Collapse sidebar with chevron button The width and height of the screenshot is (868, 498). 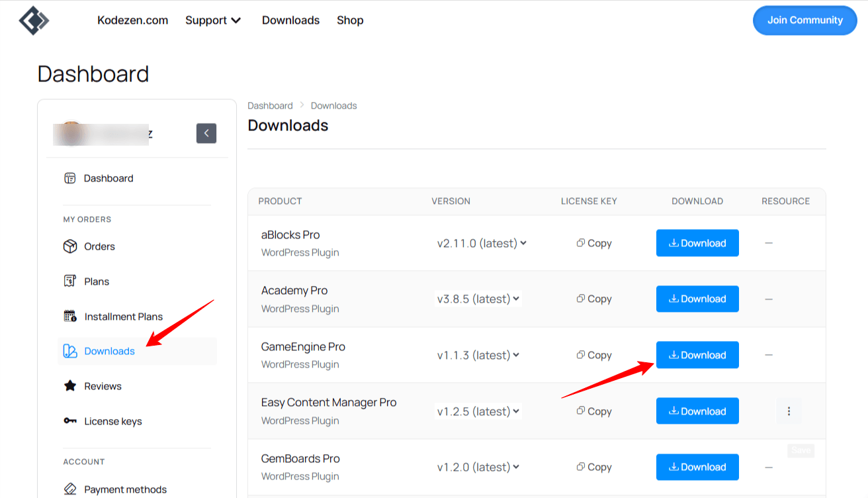pyautogui.click(x=206, y=133)
